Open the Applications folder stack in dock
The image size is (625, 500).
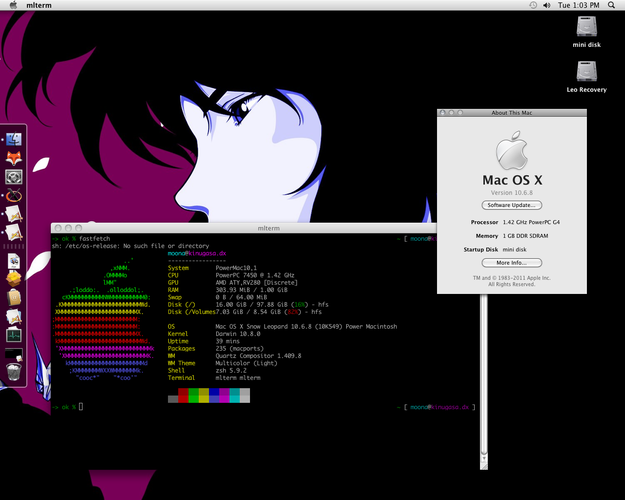click(x=14, y=317)
